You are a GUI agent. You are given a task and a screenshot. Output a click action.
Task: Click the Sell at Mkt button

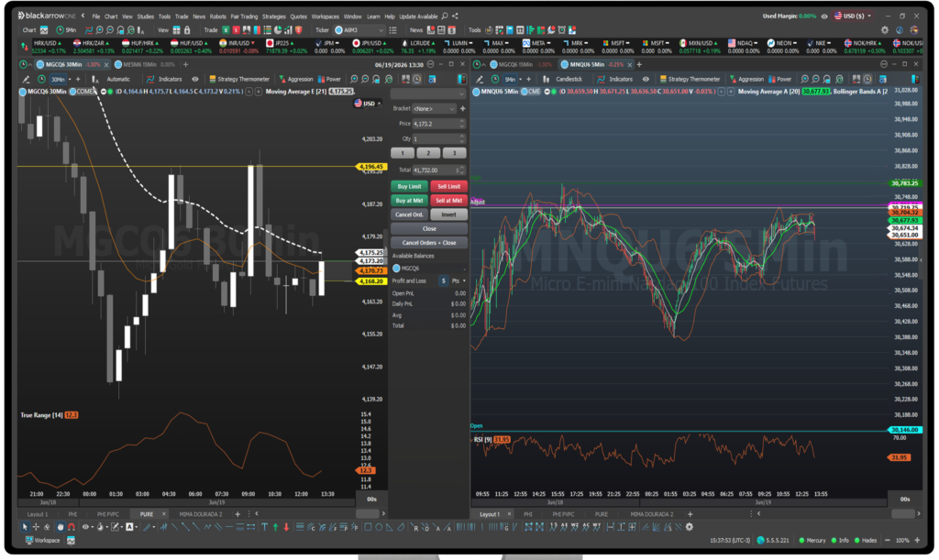click(x=448, y=201)
